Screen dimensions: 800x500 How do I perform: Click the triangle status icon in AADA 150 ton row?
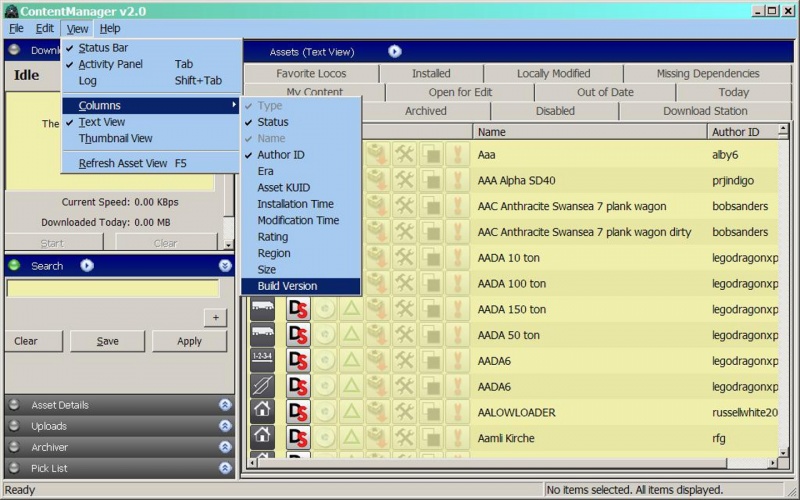(x=351, y=309)
